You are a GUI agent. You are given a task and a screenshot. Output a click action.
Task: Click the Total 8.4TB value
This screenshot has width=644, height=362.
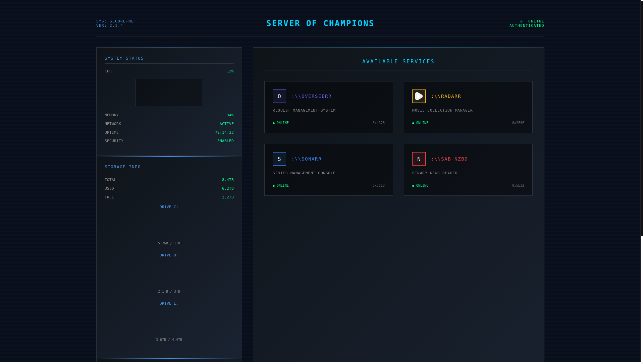228,180
